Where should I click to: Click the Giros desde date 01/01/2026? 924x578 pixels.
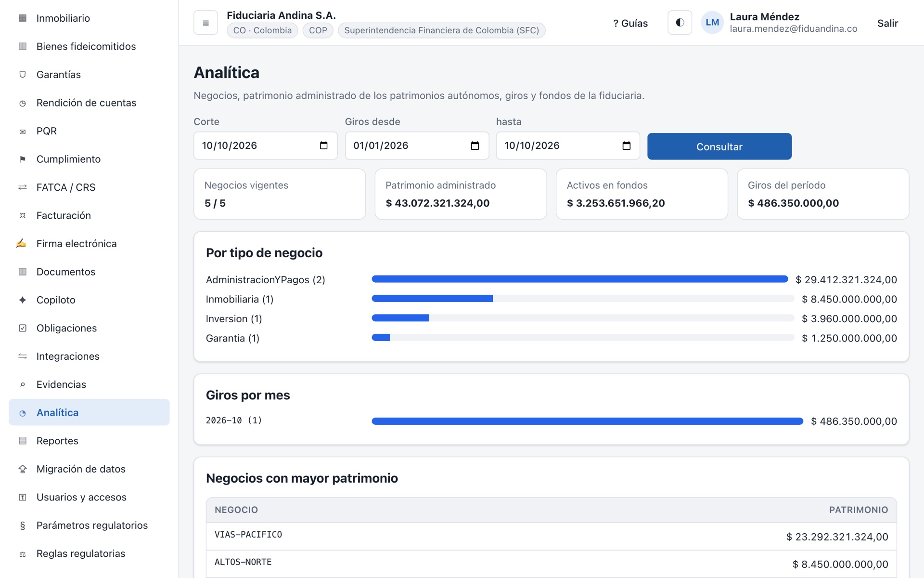click(381, 145)
